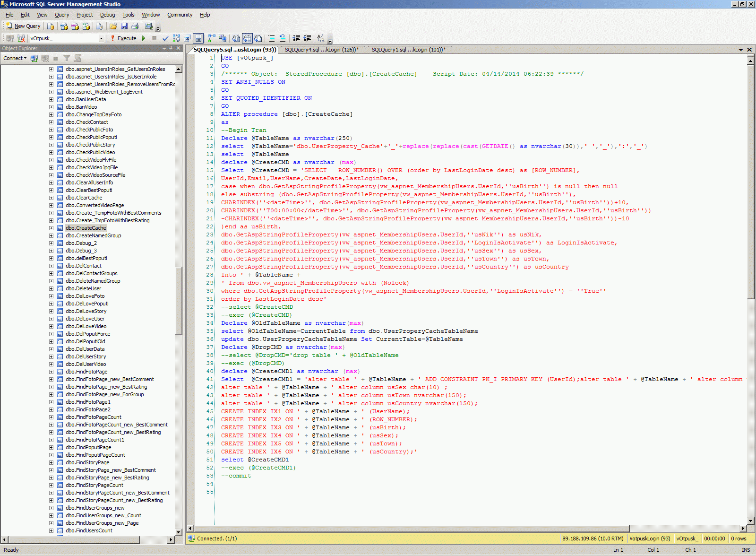Start a SQL Server Compact query

click(99, 26)
